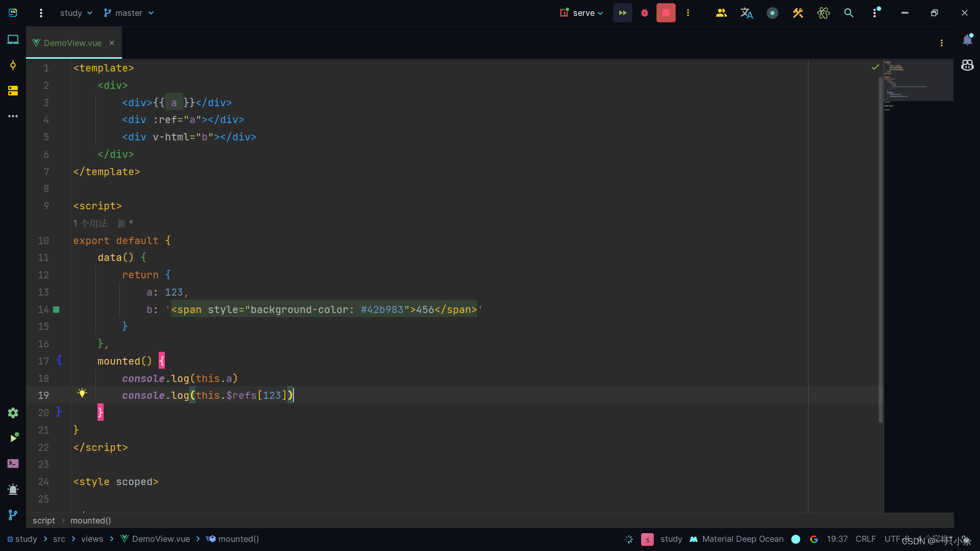The width and height of the screenshot is (980, 551).
Task: Click green color swatch in gutter line 14
Action: pos(57,309)
